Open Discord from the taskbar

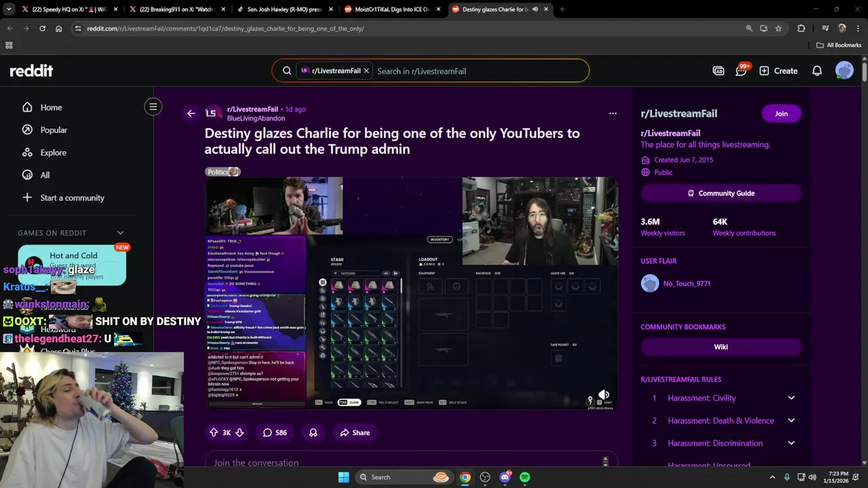[505, 477]
